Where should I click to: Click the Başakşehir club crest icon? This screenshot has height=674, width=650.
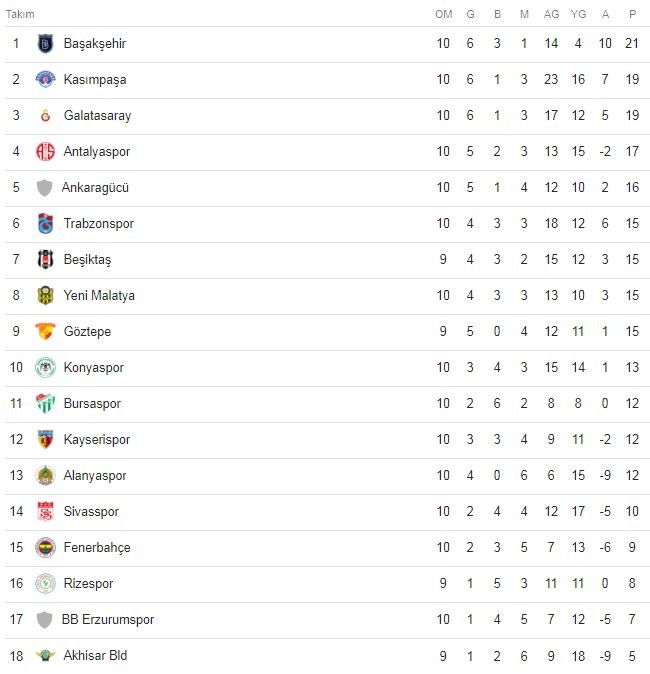click(45, 44)
